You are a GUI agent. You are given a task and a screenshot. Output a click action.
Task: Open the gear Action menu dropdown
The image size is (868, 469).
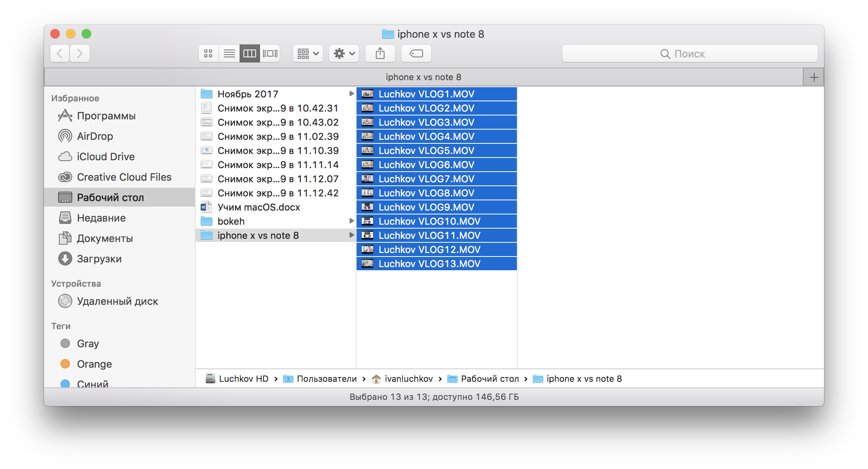tap(344, 53)
